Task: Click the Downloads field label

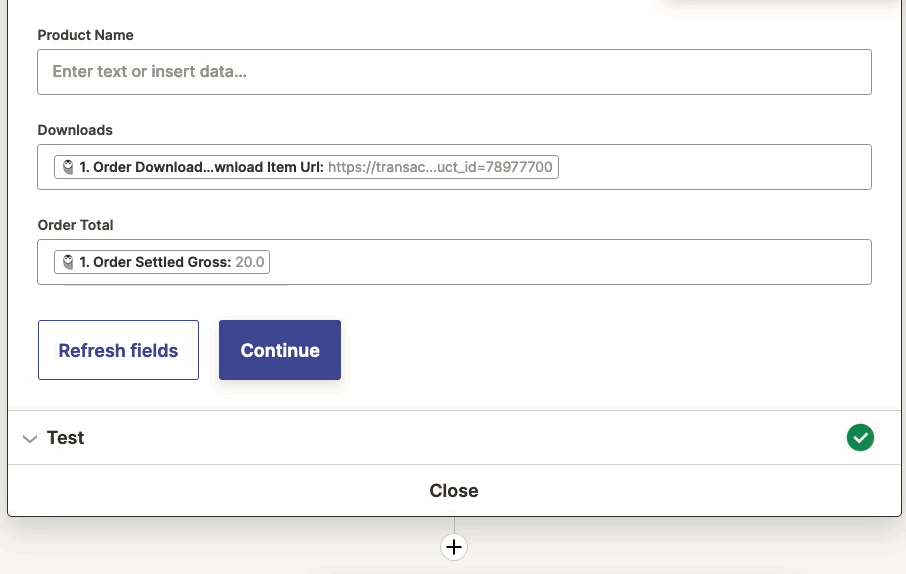Action: coord(75,130)
